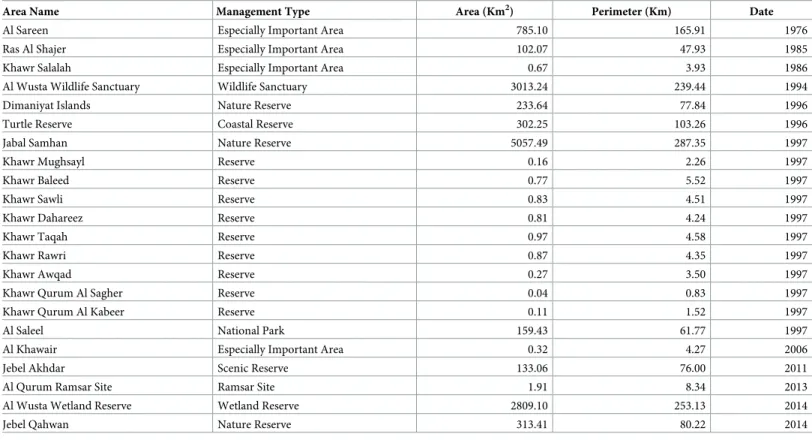Click the National Park management type
This screenshot has height=440, width=812.
[251, 330]
